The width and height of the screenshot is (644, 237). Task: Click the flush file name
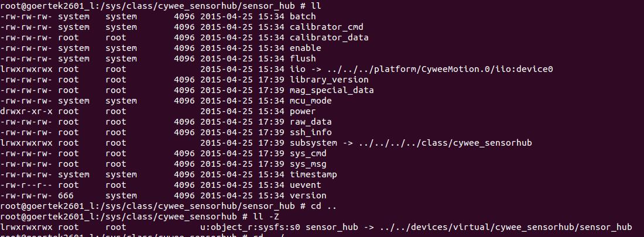click(303, 59)
